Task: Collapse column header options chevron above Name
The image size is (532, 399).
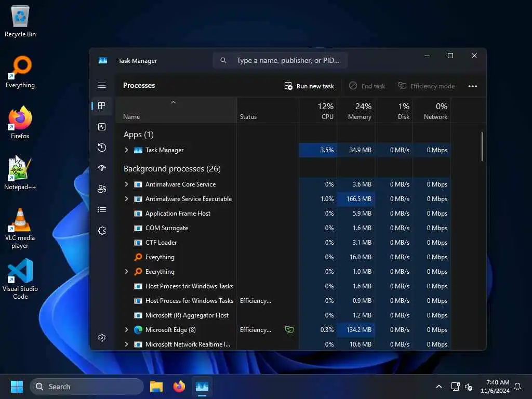Action: (173, 102)
